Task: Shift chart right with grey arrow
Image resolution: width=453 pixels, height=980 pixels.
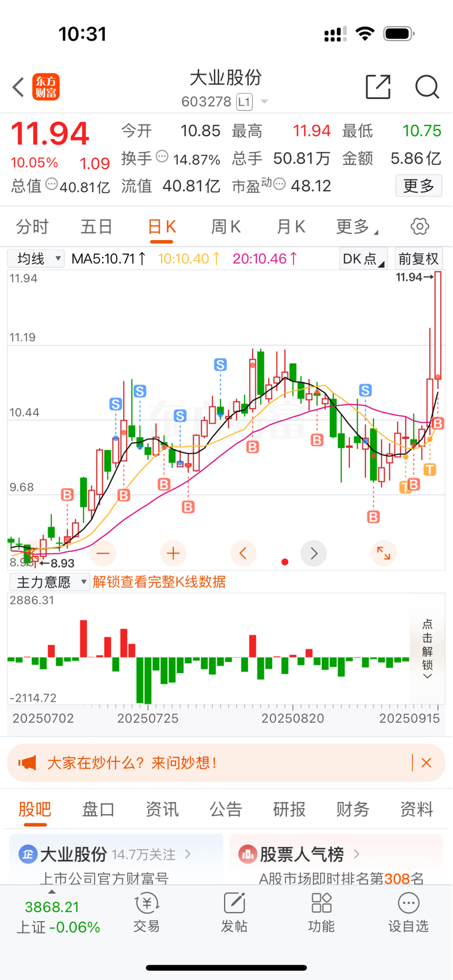Action: pyautogui.click(x=313, y=553)
